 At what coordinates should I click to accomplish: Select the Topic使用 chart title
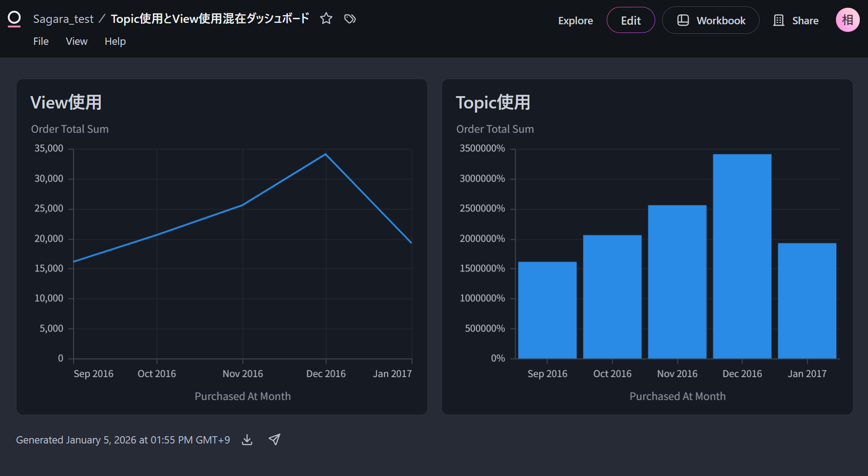click(x=493, y=103)
